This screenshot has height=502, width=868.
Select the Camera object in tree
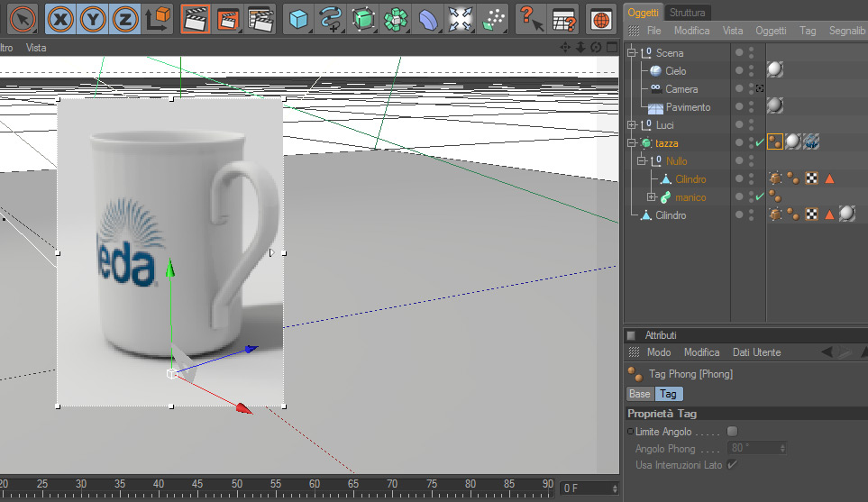click(681, 88)
